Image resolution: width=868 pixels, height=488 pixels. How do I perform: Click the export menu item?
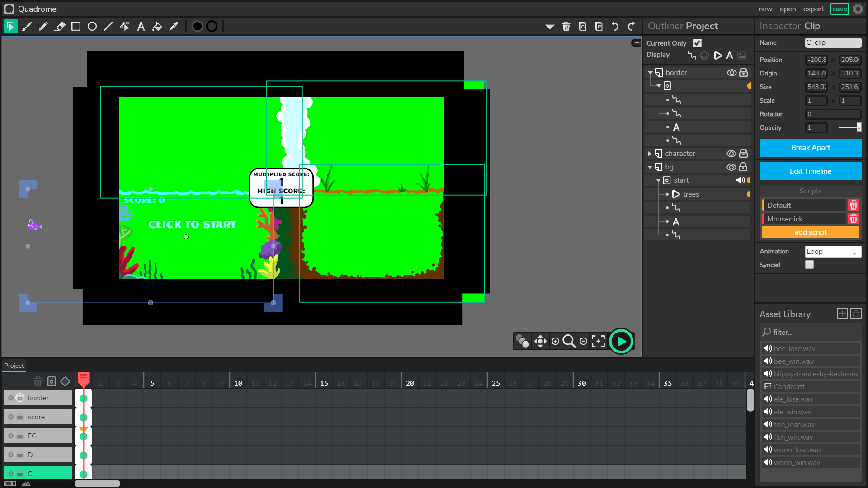813,9
